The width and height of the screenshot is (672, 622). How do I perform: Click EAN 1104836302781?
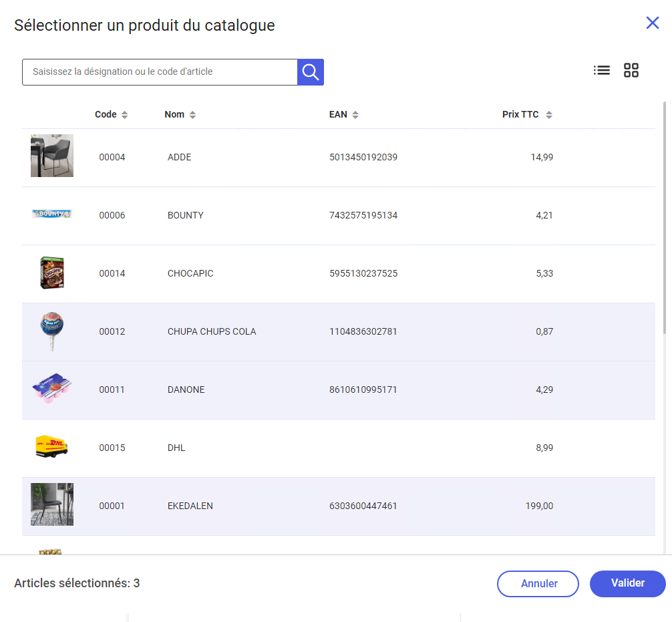point(363,332)
